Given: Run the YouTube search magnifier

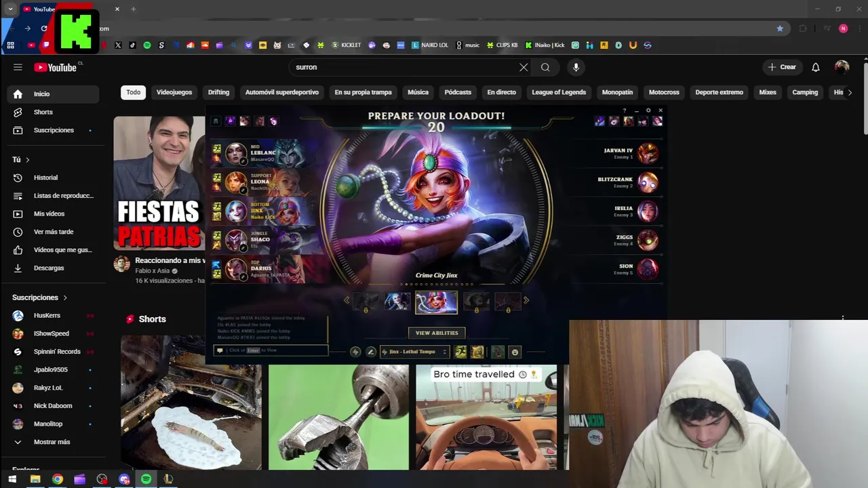Looking at the screenshot, I should (x=545, y=67).
